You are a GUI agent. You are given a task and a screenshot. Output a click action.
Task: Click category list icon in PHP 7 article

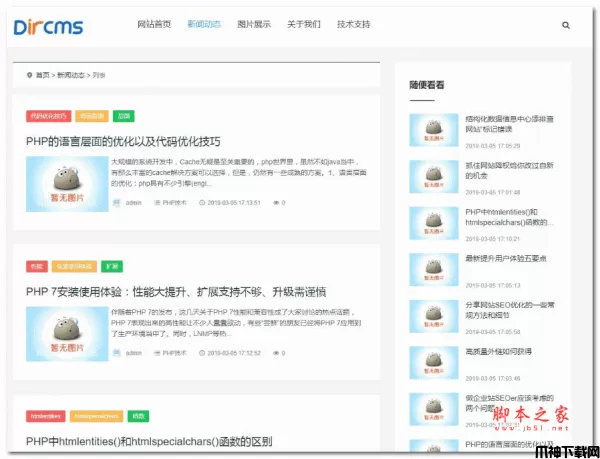157,353
